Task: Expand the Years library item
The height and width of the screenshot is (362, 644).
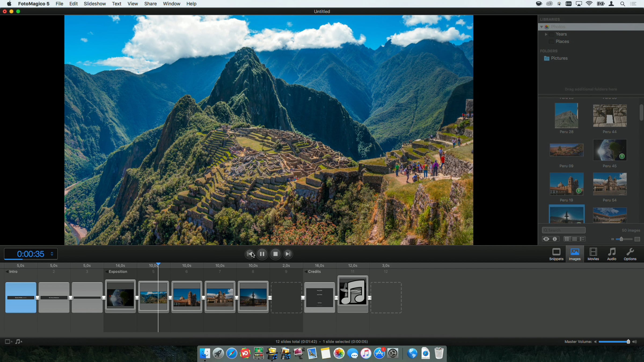Action: tap(546, 34)
